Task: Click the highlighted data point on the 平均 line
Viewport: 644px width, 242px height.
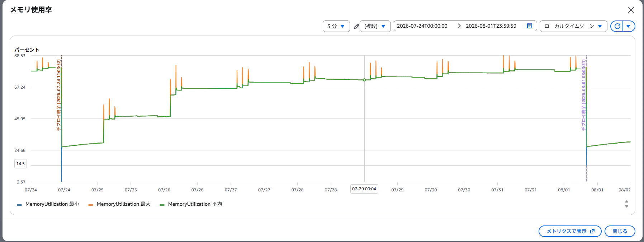Action: tap(364, 80)
